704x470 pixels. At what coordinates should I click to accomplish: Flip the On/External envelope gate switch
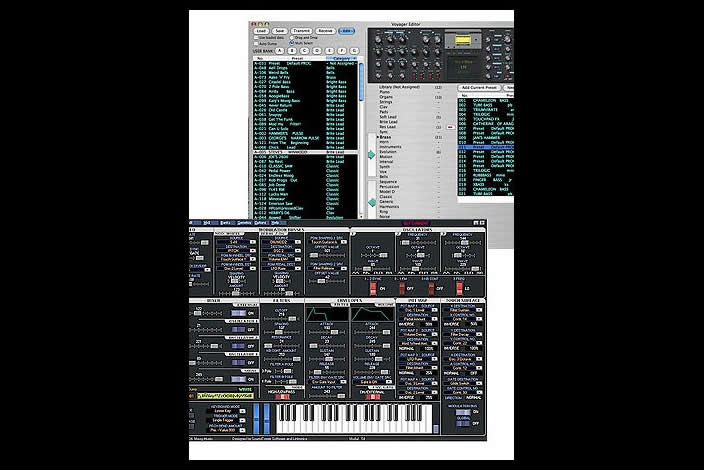pyautogui.click(x=373, y=397)
